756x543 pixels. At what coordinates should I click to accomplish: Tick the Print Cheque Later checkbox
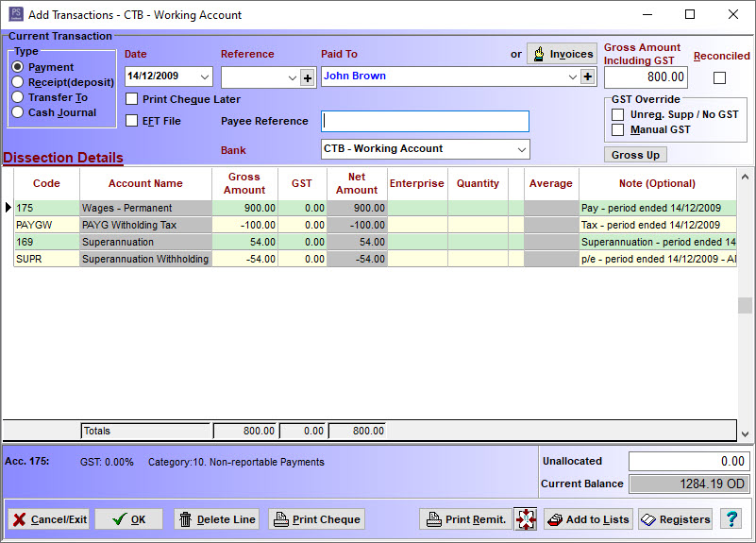(131, 99)
